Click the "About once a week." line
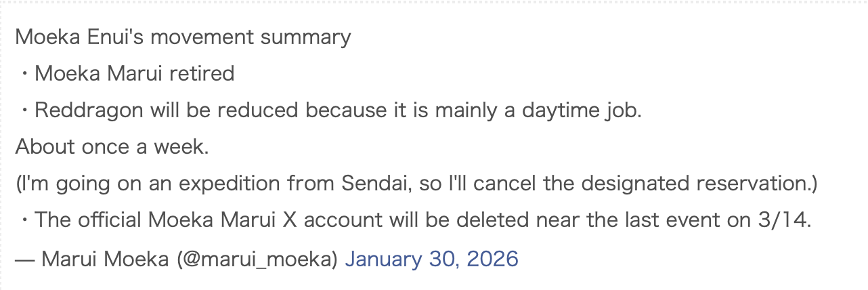Screen dimensions: 868x290 pos(112,146)
